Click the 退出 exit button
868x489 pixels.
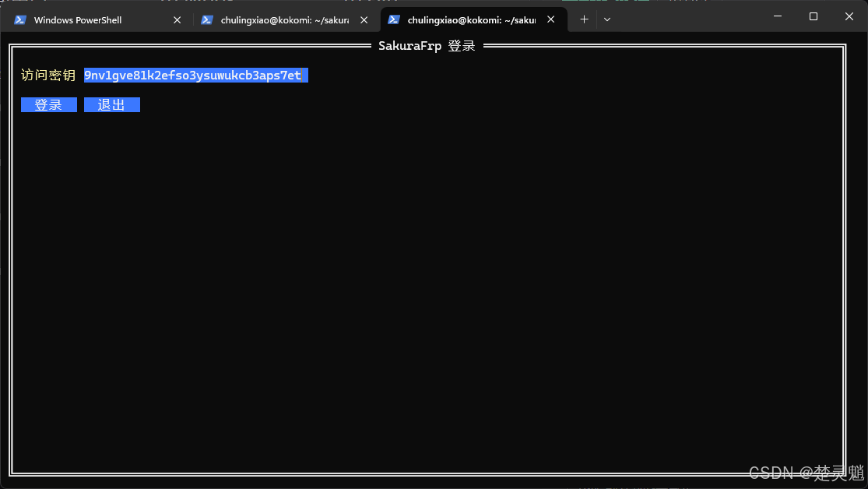pyautogui.click(x=112, y=104)
